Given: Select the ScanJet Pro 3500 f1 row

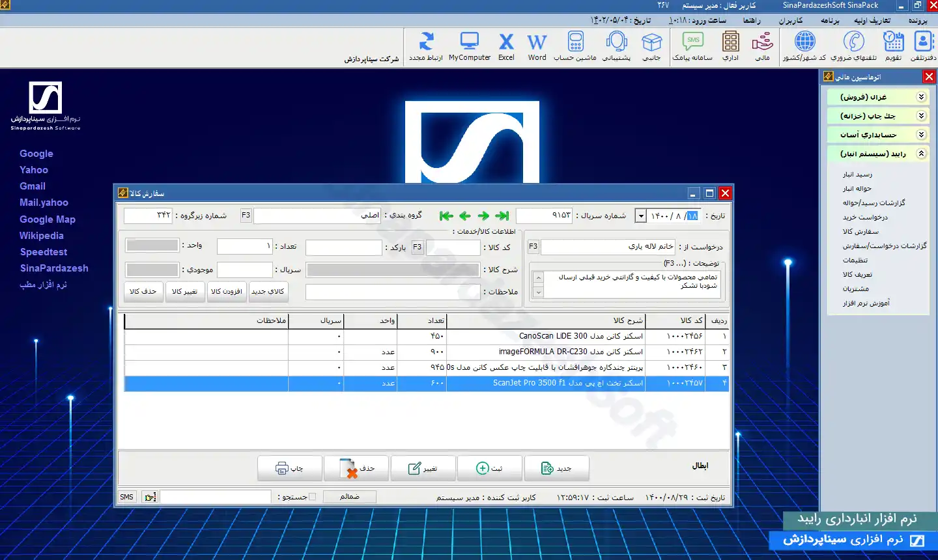Looking at the screenshot, I should tap(426, 383).
